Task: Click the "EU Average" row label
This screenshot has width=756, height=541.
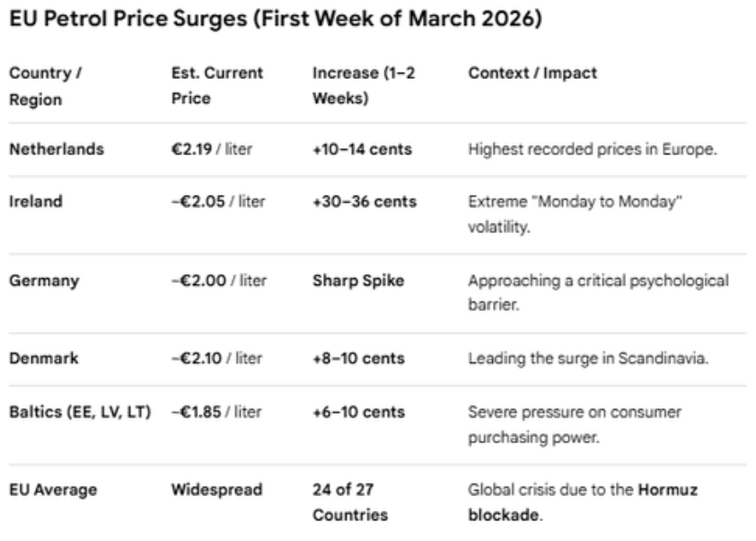Action: pyautogui.click(x=53, y=490)
